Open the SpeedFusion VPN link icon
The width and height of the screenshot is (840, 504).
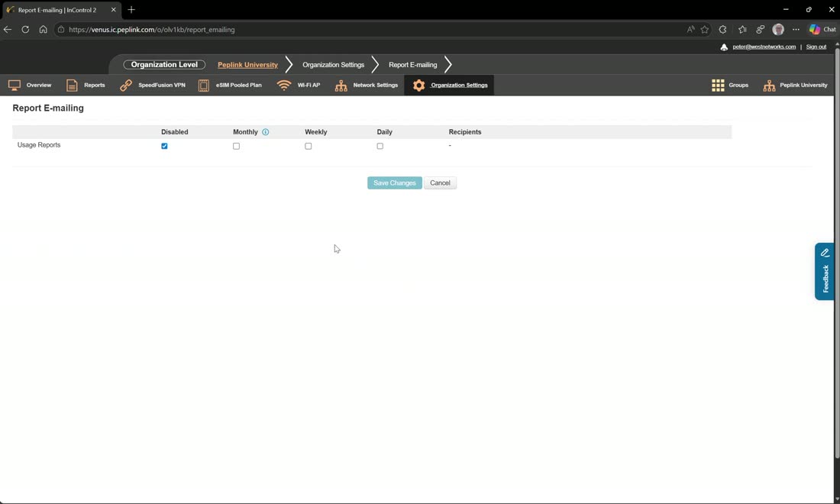click(126, 86)
